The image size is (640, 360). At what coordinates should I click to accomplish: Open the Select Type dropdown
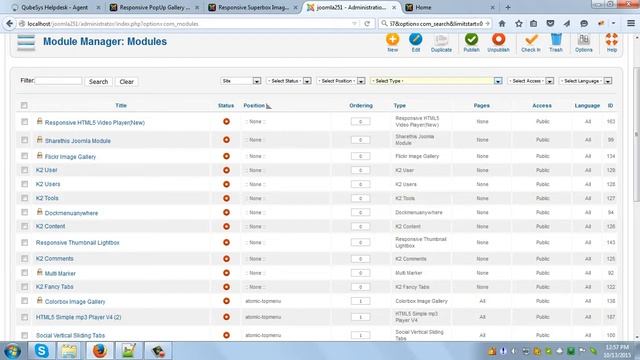pos(436,81)
